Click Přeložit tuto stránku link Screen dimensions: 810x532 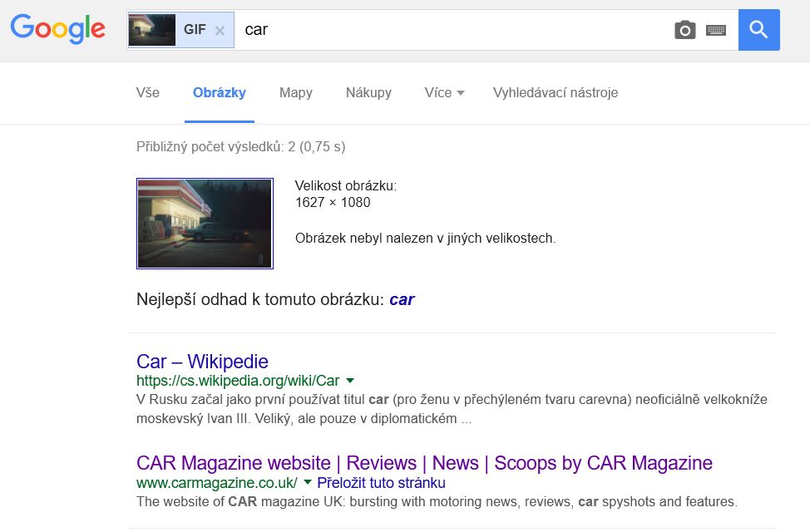coord(381,482)
